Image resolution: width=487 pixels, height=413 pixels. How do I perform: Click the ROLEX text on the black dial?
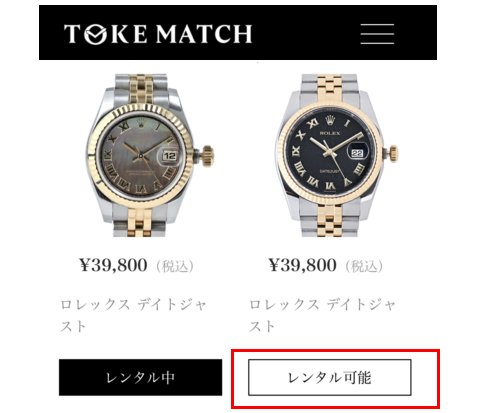pos(330,133)
